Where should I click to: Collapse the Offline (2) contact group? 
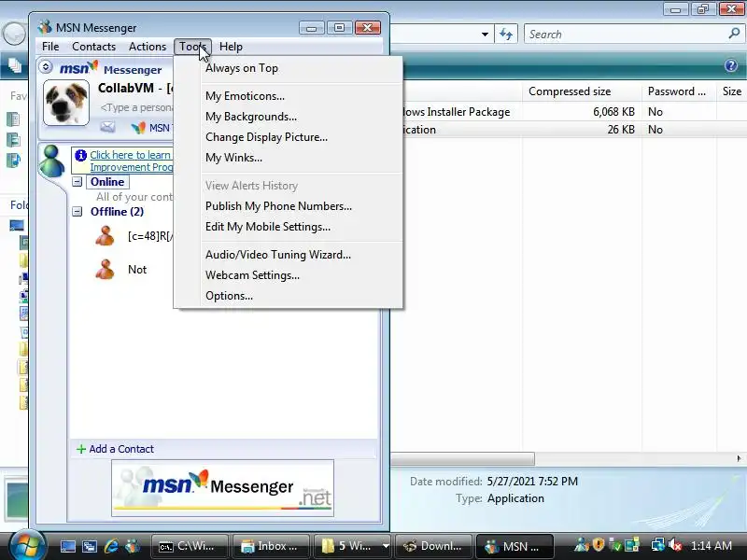[78, 212]
